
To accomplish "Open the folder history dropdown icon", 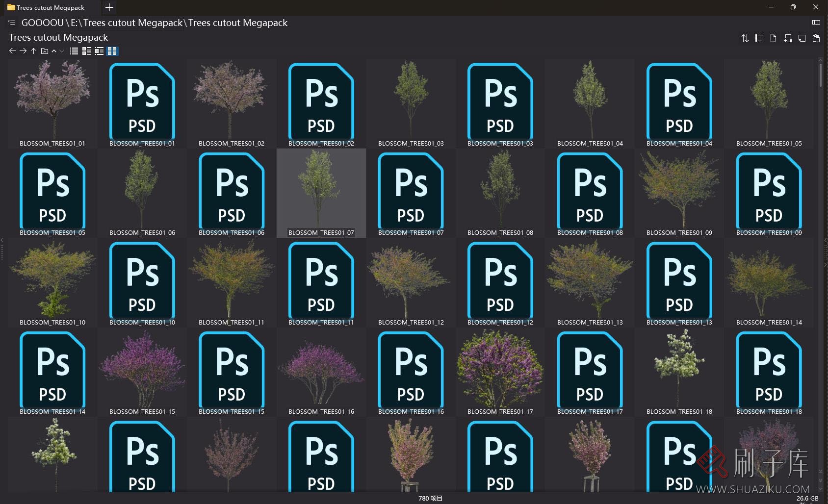I will click(44, 51).
